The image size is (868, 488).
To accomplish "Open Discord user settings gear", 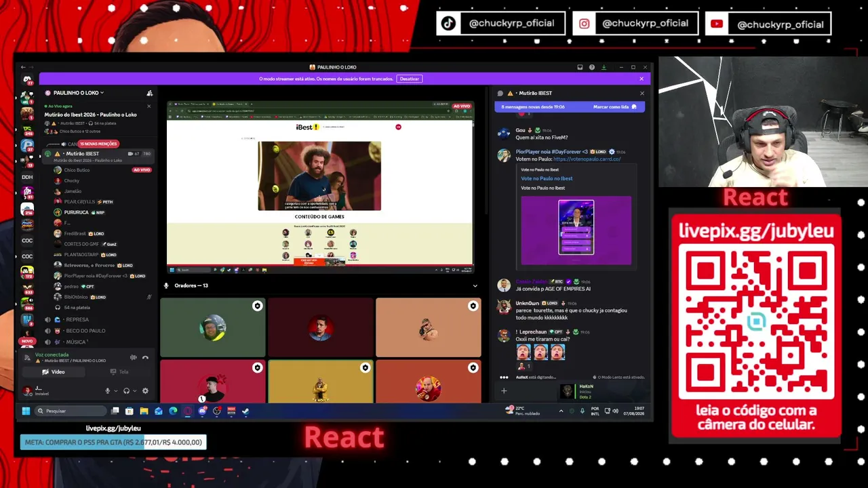I will [x=145, y=390].
